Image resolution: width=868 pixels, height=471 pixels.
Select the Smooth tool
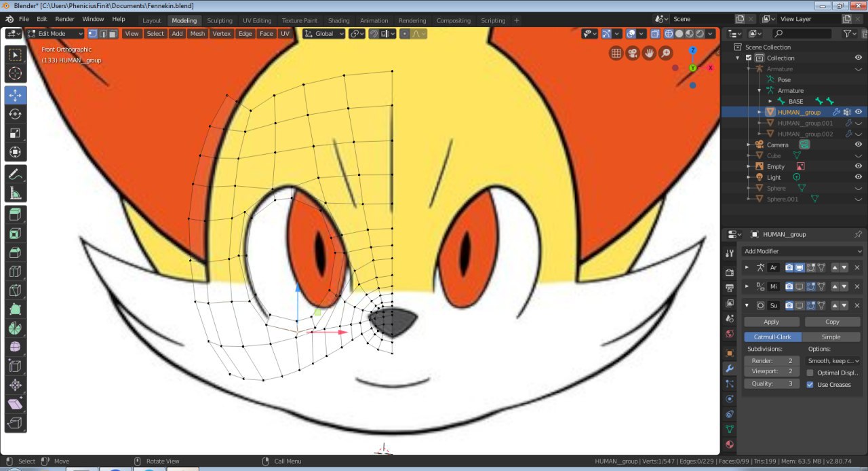coord(16,347)
